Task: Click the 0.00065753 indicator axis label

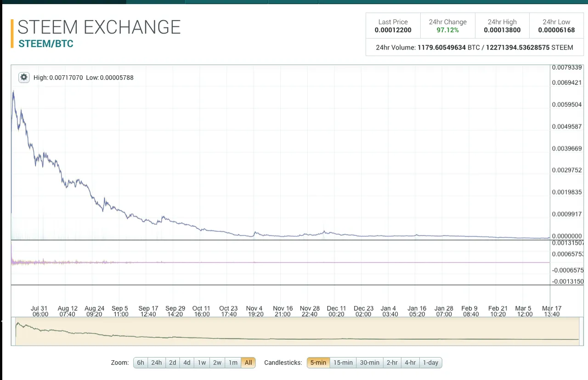Action: pos(568,254)
